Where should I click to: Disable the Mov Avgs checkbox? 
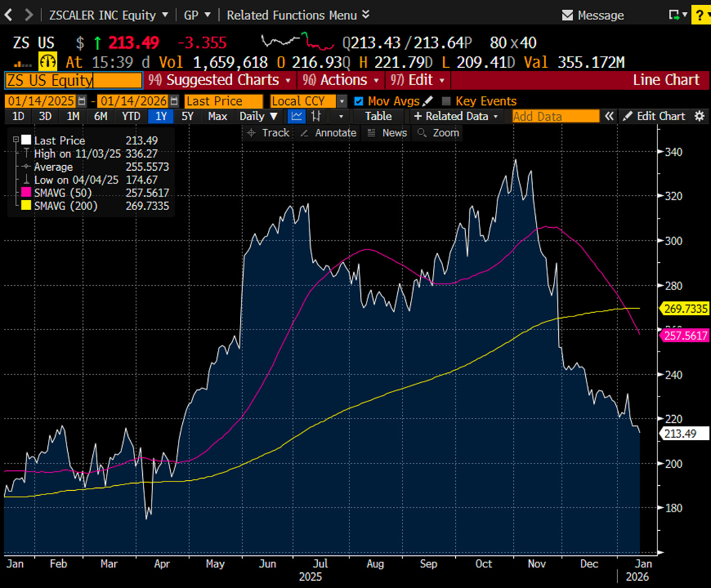tap(359, 101)
